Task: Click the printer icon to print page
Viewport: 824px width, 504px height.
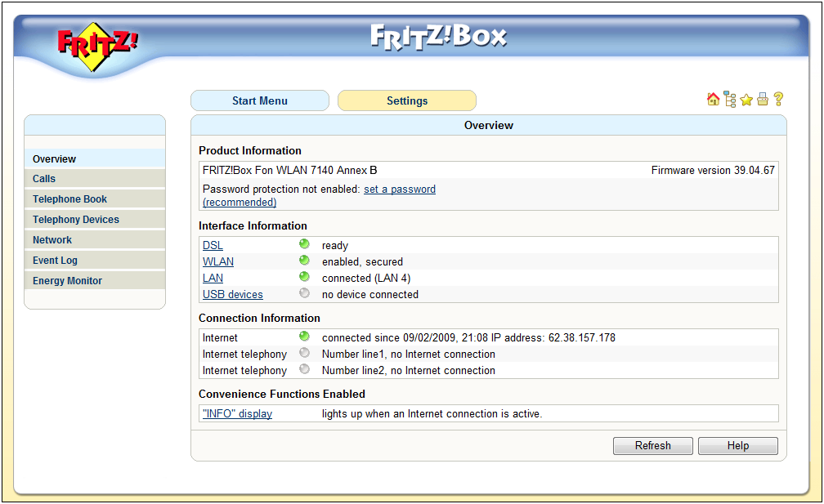Action: point(763,99)
